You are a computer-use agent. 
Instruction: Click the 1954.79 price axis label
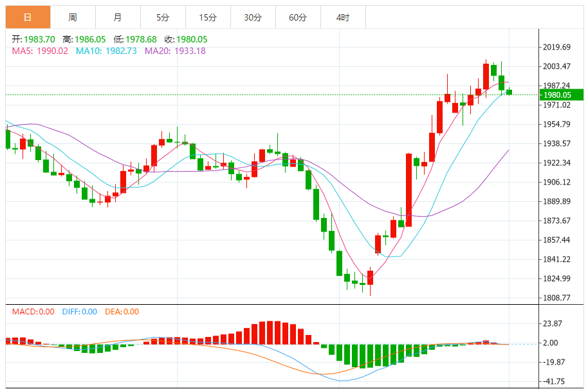pos(556,125)
